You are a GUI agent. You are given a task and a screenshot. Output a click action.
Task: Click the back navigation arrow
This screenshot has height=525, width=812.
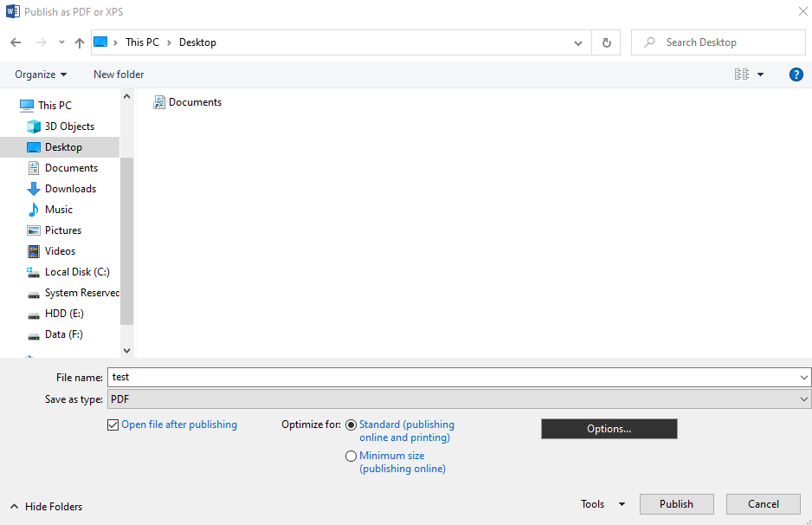coord(15,42)
